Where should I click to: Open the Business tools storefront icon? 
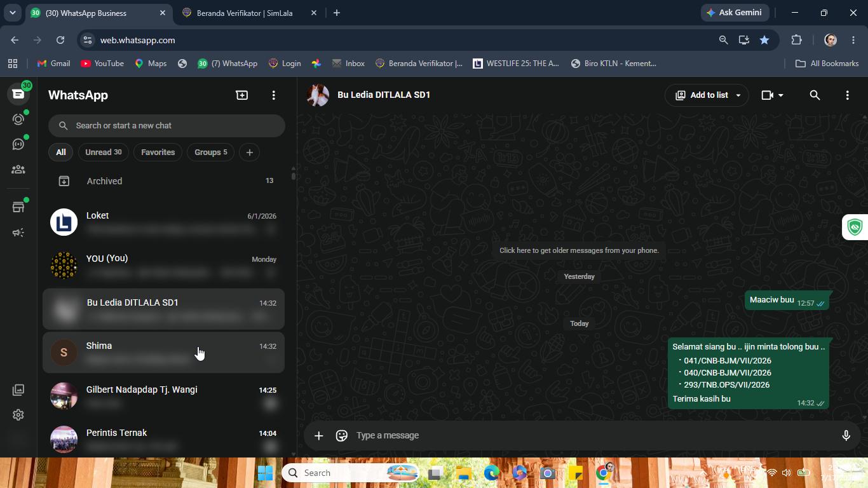pos(18,207)
